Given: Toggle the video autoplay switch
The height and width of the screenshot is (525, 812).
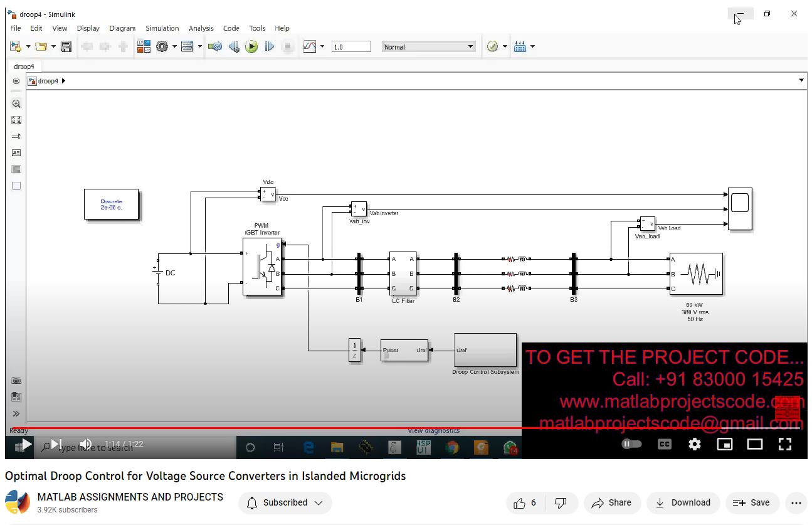Looking at the screenshot, I should pyautogui.click(x=631, y=444).
